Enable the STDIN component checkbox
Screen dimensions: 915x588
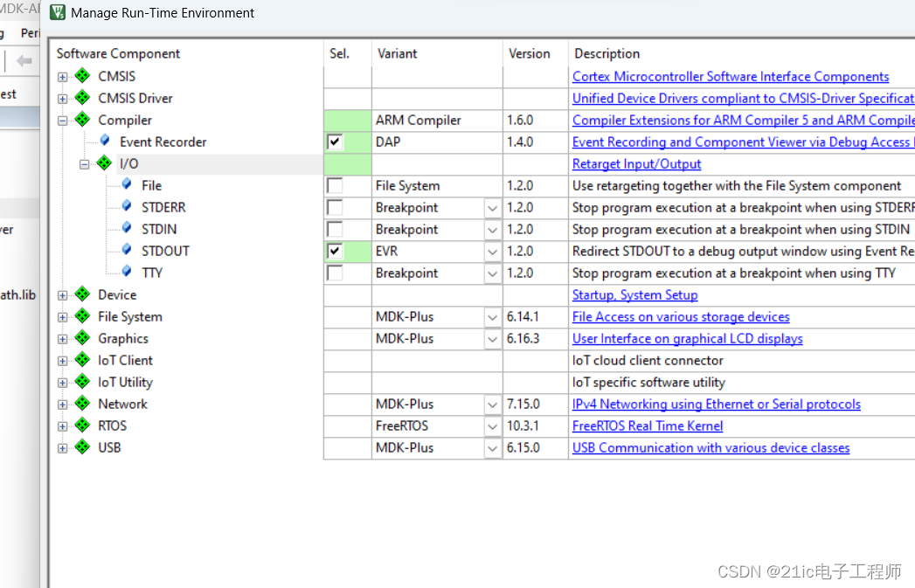tap(335, 229)
